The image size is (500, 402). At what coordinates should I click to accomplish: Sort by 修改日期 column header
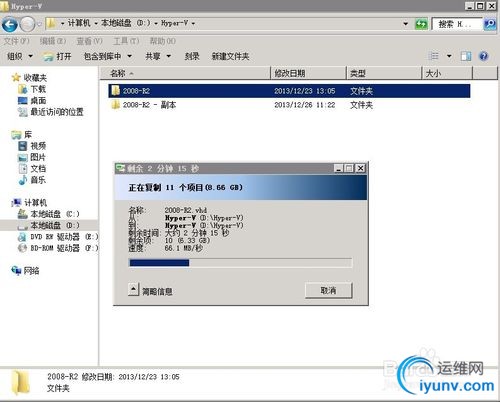309,73
